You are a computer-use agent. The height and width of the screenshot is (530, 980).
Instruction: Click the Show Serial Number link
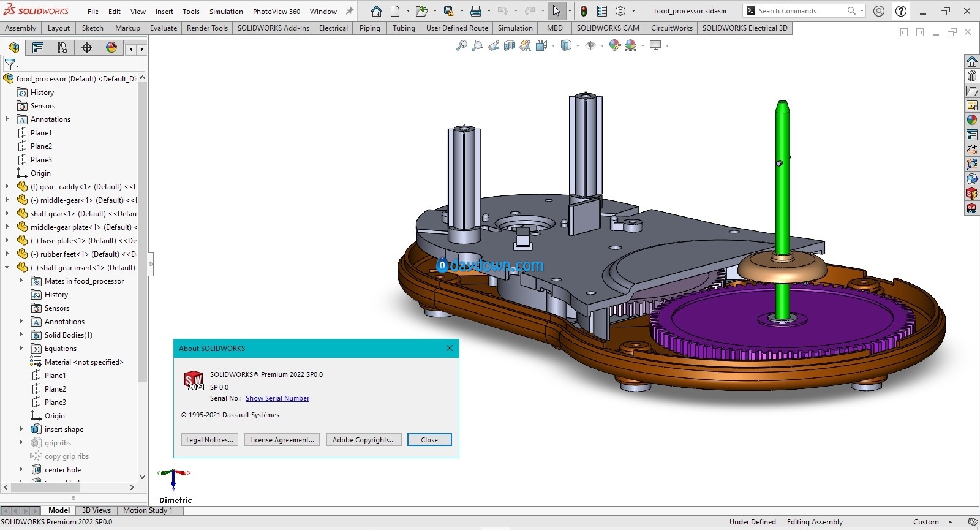point(277,398)
